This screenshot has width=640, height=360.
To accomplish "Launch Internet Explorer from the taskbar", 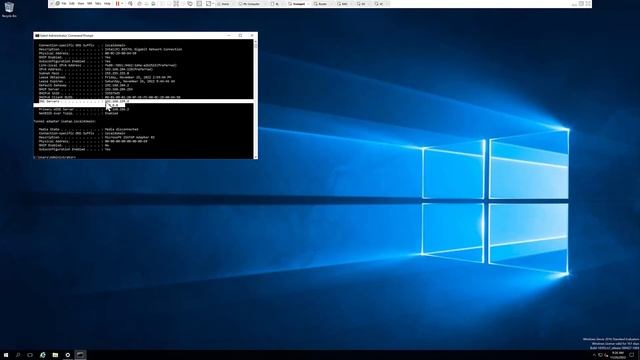I will pos(42,355).
